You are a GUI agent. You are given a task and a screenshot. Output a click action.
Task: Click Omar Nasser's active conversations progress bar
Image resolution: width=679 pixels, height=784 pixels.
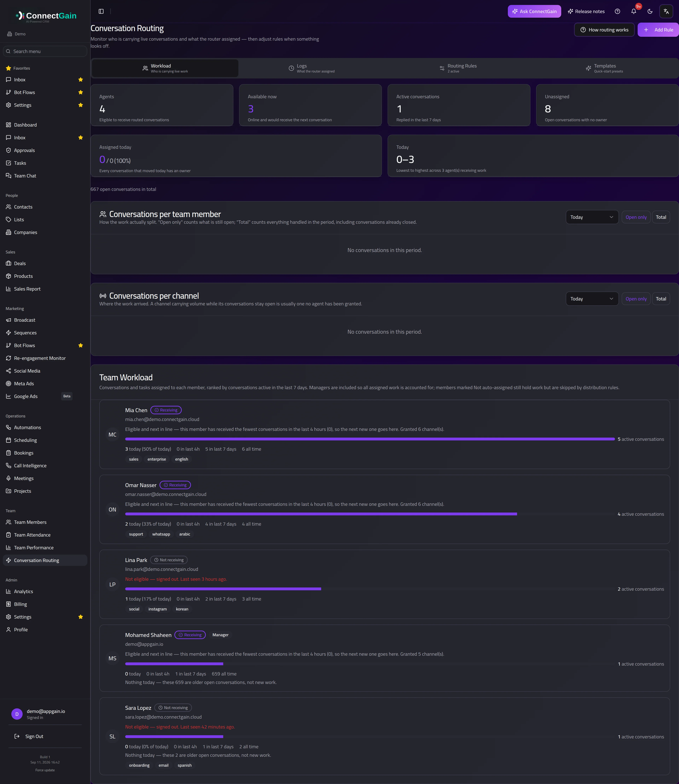point(370,514)
